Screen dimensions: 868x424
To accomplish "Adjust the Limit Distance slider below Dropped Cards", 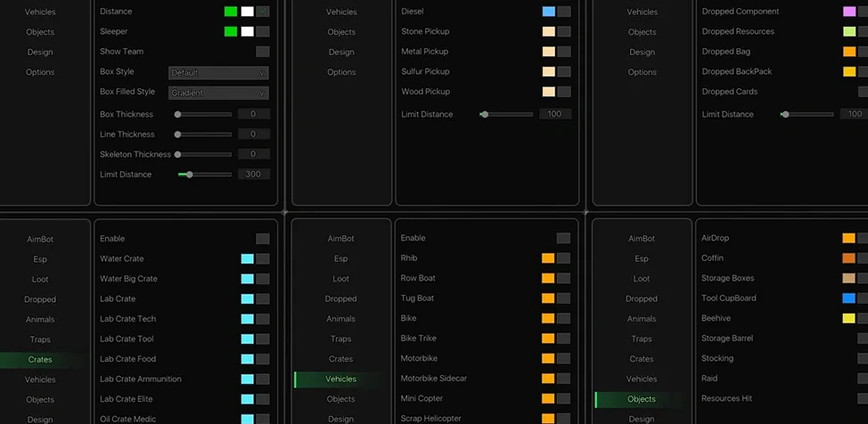I will tap(807, 115).
